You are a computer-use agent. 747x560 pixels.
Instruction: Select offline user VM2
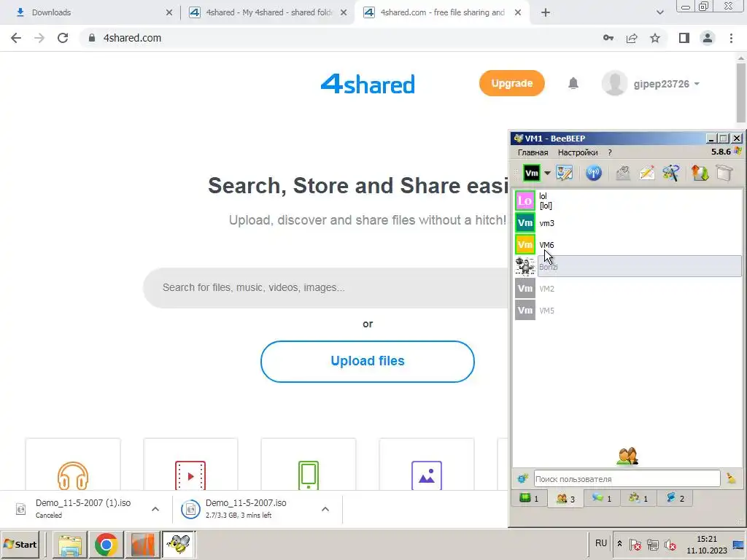point(628,289)
